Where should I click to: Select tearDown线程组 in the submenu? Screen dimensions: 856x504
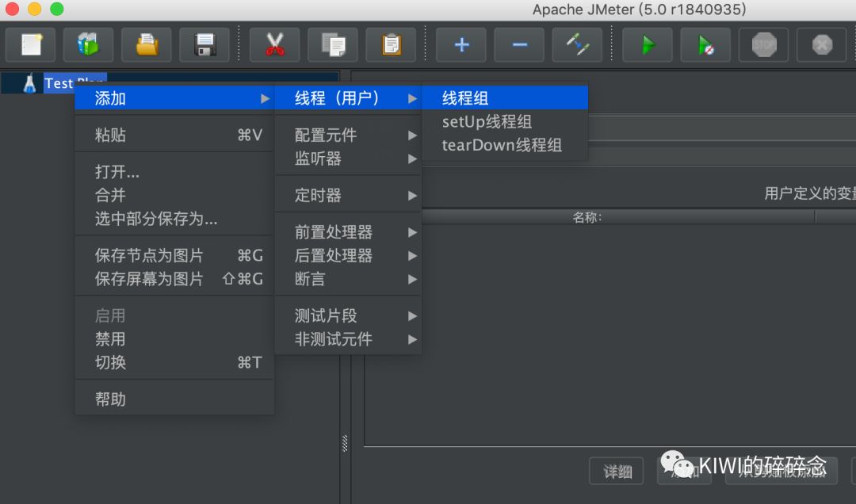click(505, 145)
